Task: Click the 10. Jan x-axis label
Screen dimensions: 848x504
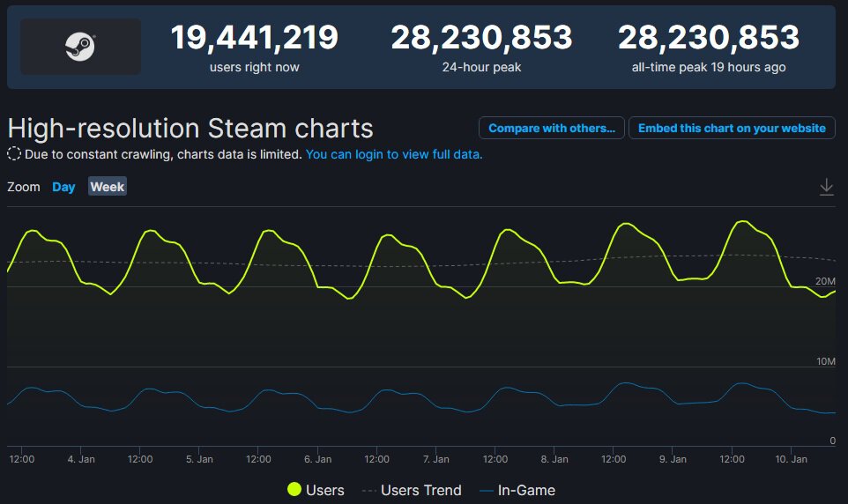Action: 792,459
